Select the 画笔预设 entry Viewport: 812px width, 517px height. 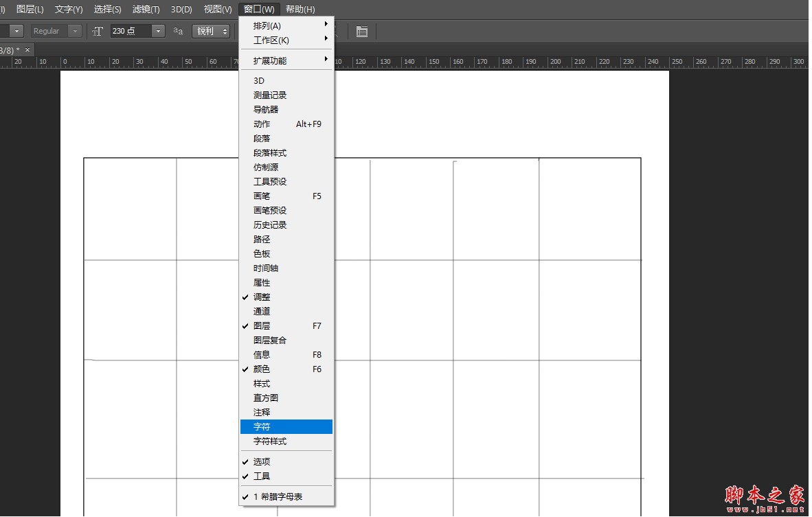tap(286, 211)
